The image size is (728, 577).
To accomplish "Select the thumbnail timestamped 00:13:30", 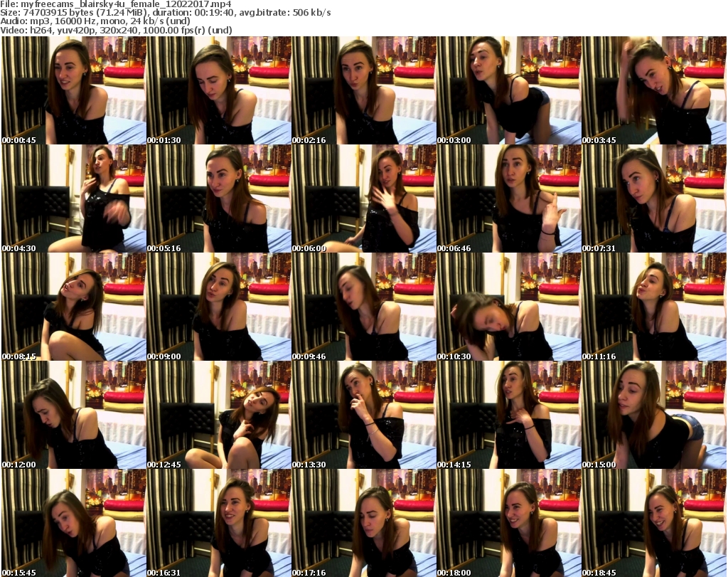I will tap(363, 415).
